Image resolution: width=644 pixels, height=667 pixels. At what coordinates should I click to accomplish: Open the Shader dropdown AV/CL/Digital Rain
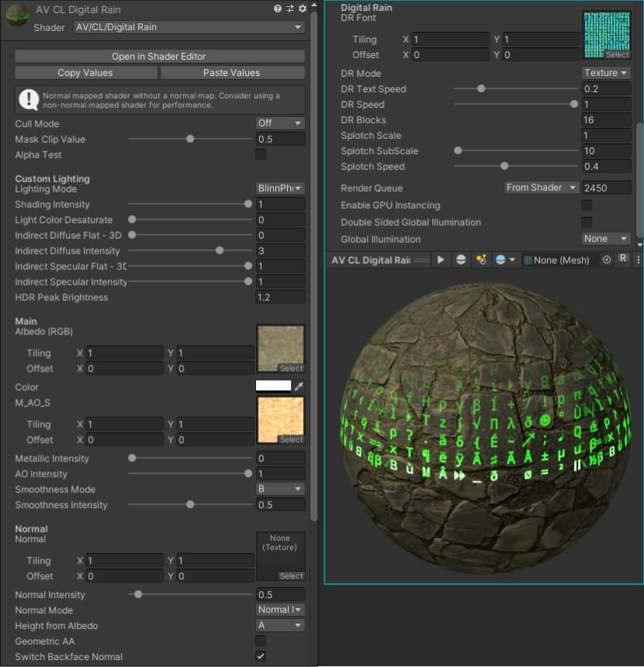(x=189, y=27)
